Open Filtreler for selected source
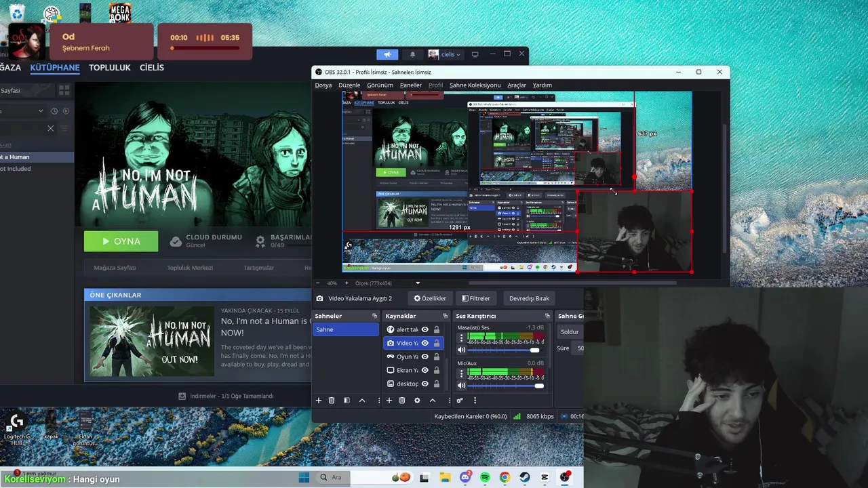Image resolution: width=868 pixels, height=488 pixels. tap(476, 298)
